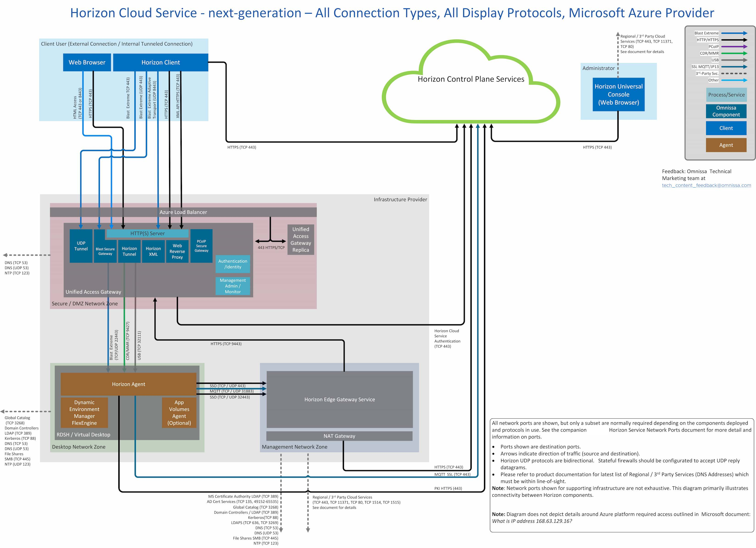Select the Dynamic Environment Manager FlexEngine box
The width and height of the screenshot is (756, 548).
pos(84,413)
